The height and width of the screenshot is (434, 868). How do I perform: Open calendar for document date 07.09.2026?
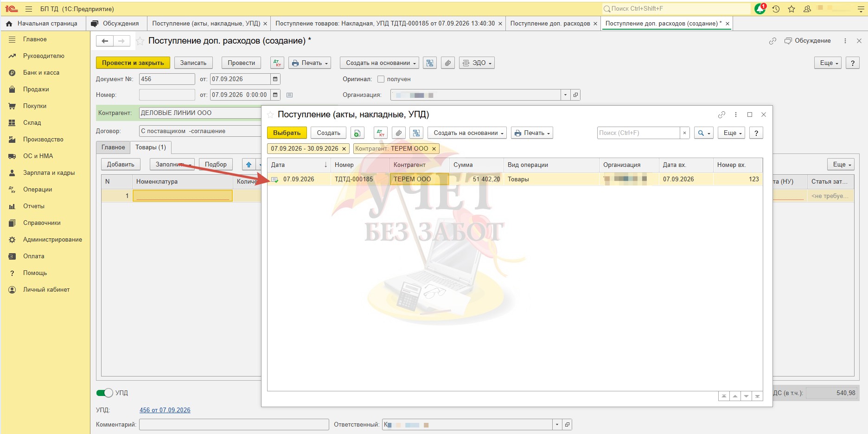[x=275, y=79]
